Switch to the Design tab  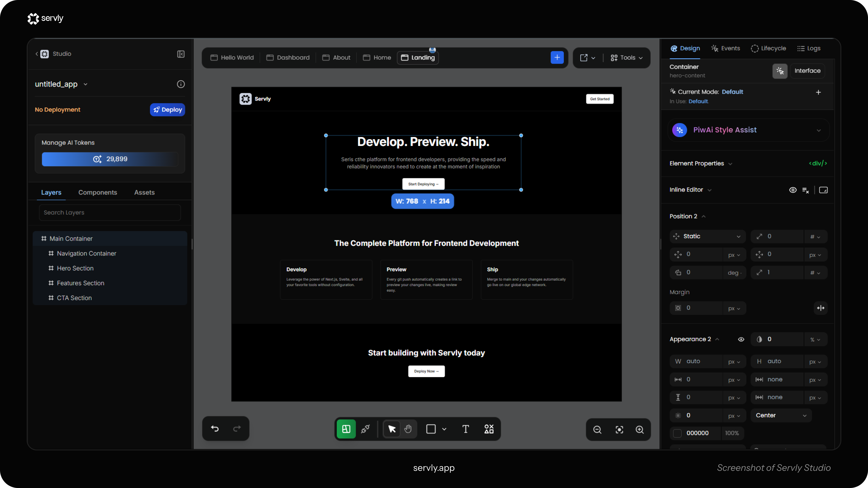[685, 49]
